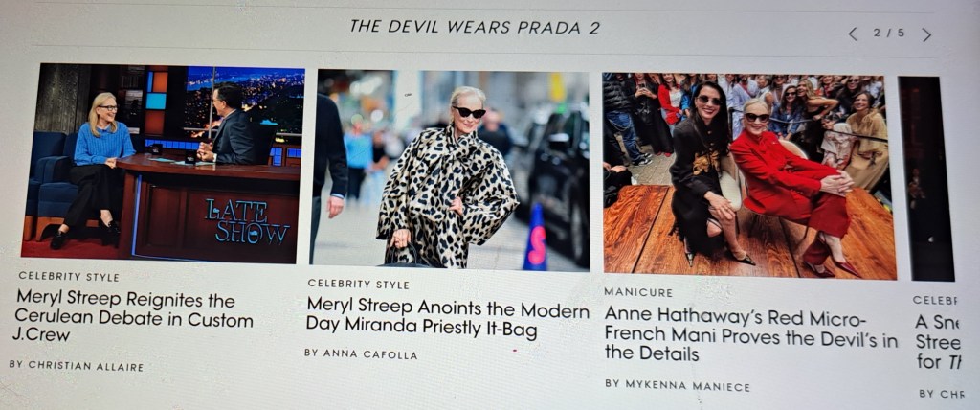Open the red suit crowd photo
980x410 pixels.
749,176
